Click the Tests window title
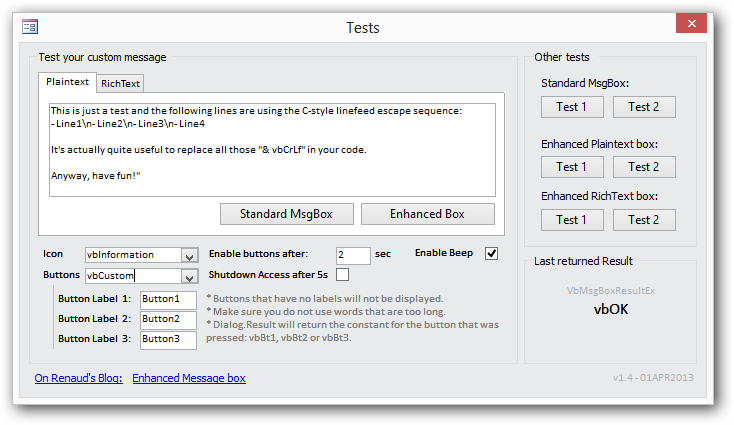This screenshot has height=425, width=734. 363,28
